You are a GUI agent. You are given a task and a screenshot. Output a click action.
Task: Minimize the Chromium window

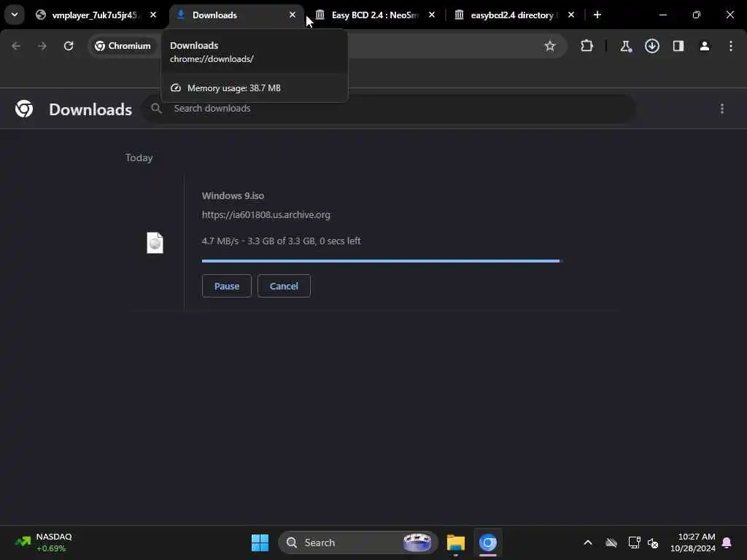coord(663,15)
